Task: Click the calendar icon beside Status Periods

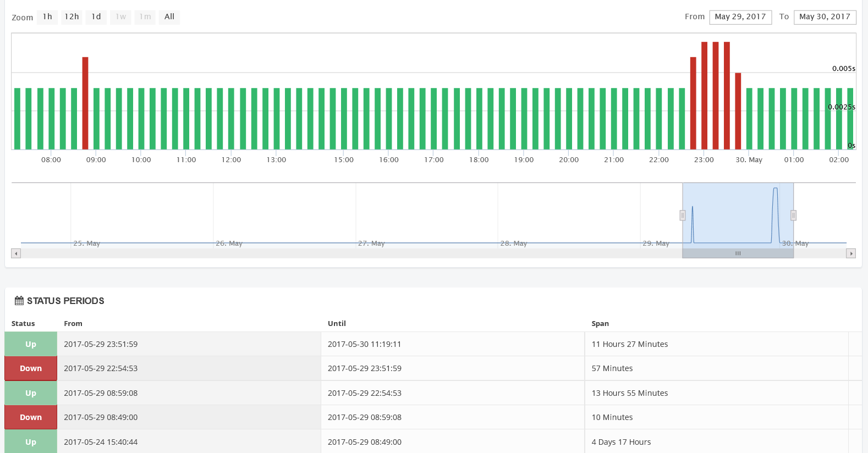Action: [19, 301]
